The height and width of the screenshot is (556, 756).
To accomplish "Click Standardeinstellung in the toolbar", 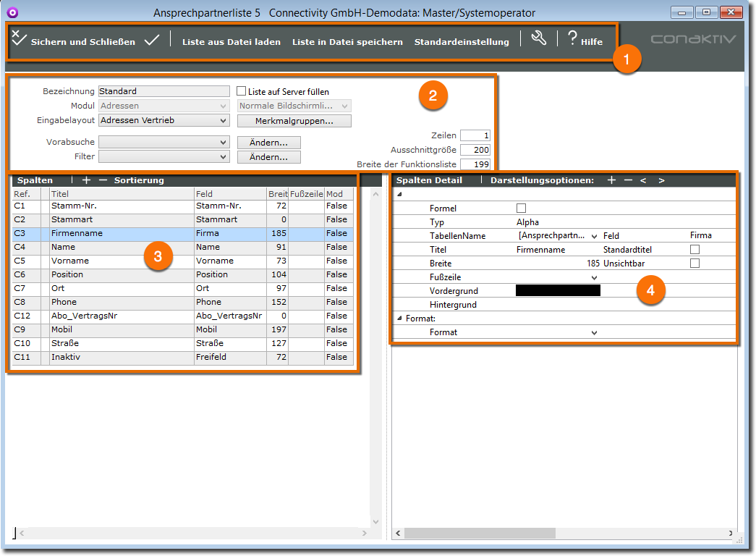I will point(462,42).
